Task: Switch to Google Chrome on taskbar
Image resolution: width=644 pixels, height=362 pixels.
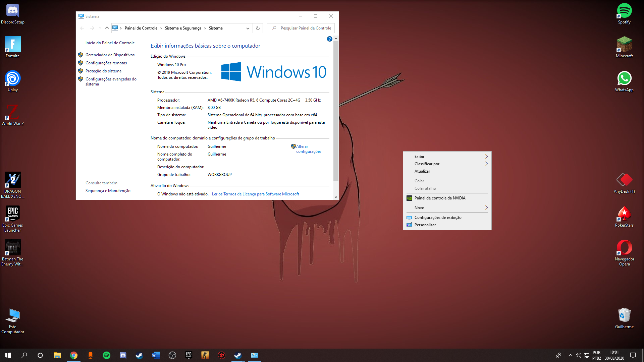Action: pyautogui.click(x=74, y=355)
